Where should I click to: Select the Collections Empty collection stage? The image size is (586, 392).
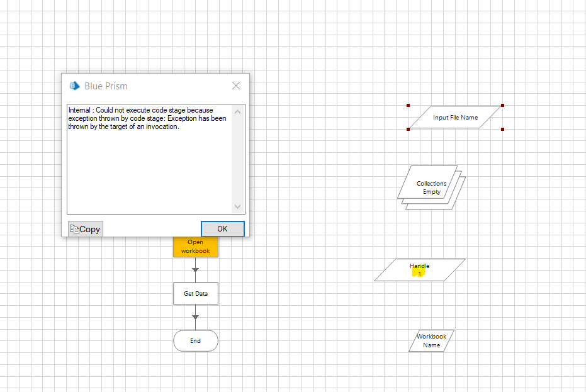point(431,188)
